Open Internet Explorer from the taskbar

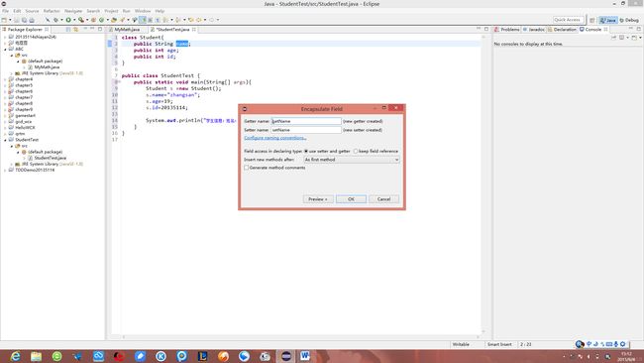(15, 356)
